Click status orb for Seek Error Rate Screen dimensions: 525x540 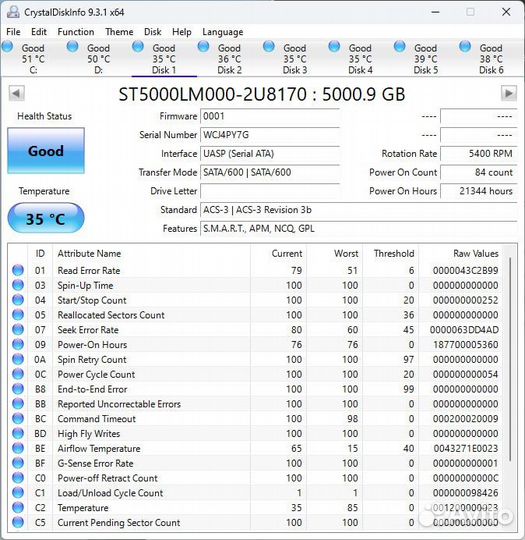18,330
